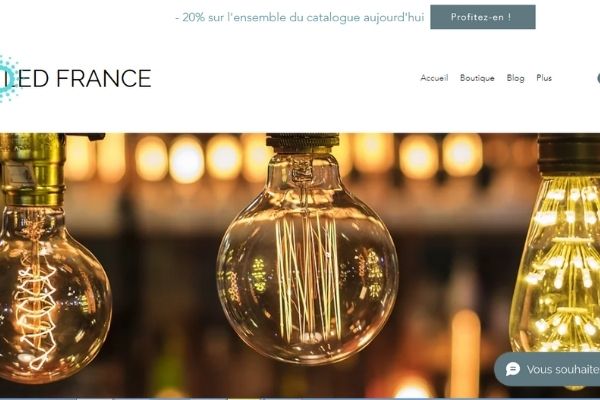Click the "Profitez-en !" promo button

pyautogui.click(x=483, y=17)
